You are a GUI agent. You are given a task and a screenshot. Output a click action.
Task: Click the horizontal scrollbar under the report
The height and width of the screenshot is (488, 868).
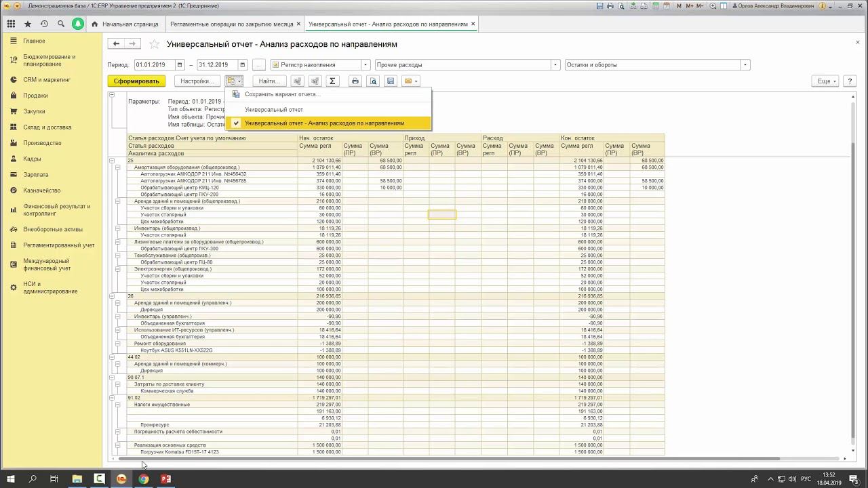click(x=448, y=459)
